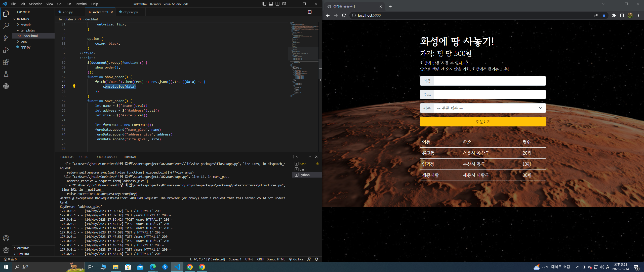The image size is (644, 272).
Task: Open the Testing flask view
Action: click(6, 74)
